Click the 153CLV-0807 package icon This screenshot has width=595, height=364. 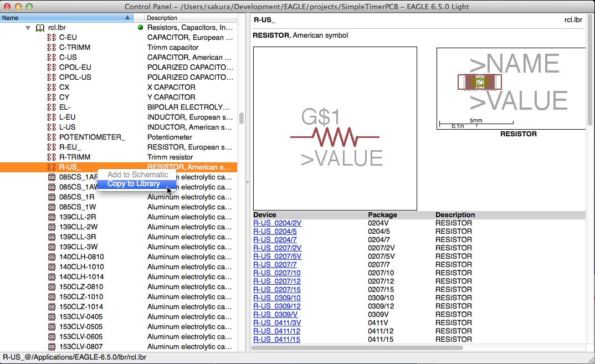[x=52, y=346]
